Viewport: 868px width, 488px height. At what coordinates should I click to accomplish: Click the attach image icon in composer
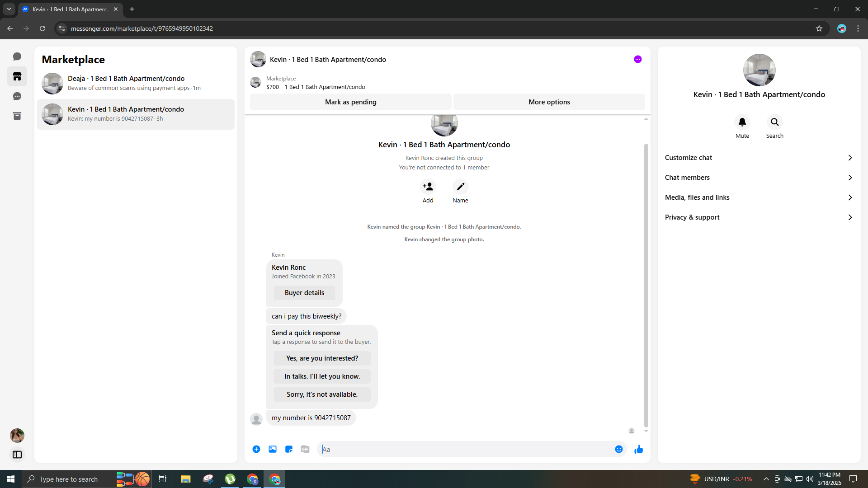273,449
